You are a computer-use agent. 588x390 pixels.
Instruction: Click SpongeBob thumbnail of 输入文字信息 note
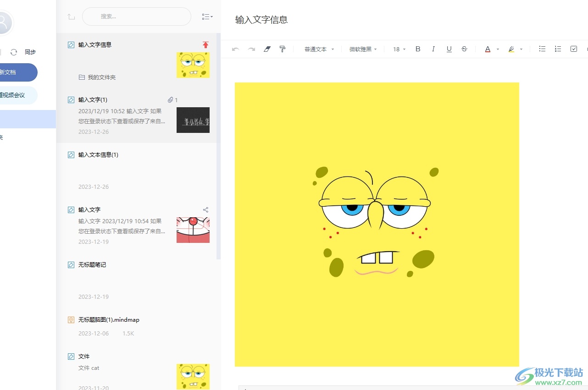[x=193, y=65]
